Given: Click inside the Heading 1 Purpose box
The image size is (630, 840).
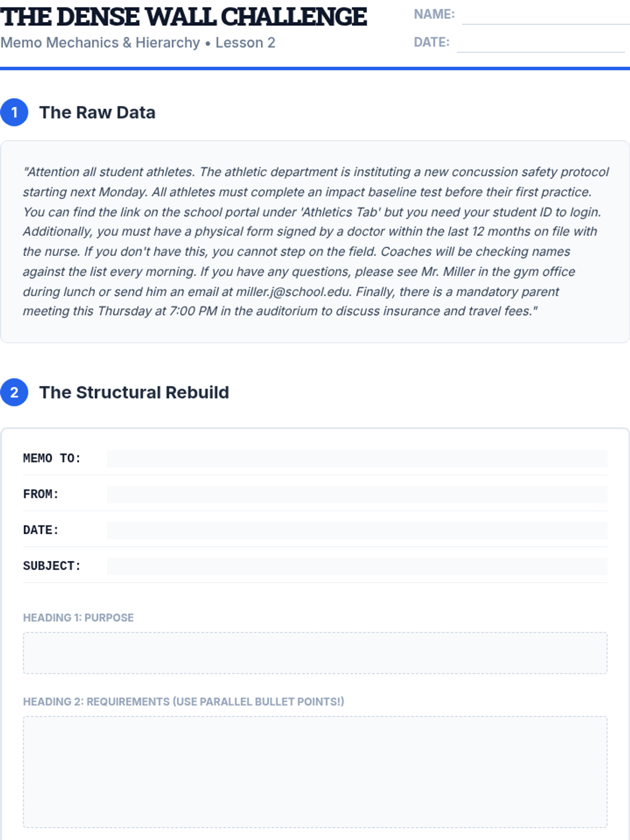Looking at the screenshot, I should pyautogui.click(x=315, y=653).
